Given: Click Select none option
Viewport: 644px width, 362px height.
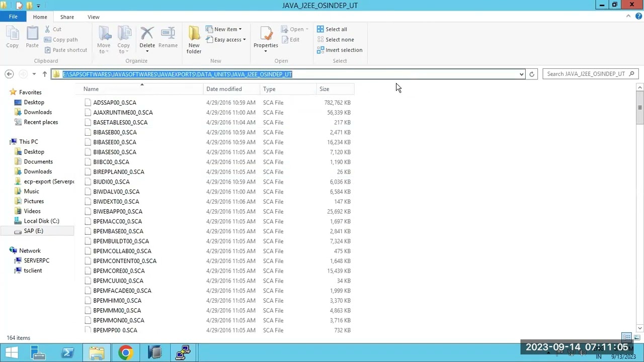Looking at the screenshot, I should pyautogui.click(x=335, y=40).
